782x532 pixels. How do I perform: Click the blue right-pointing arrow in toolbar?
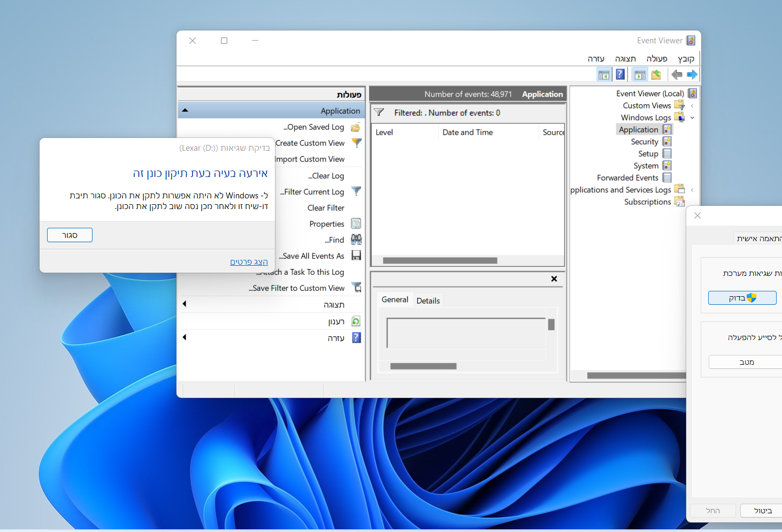tap(692, 75)
